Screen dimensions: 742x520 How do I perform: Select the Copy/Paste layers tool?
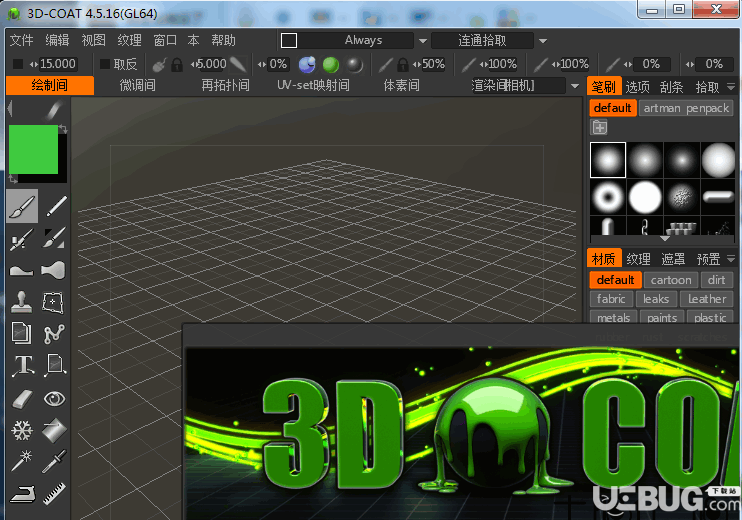pos(22,334)
